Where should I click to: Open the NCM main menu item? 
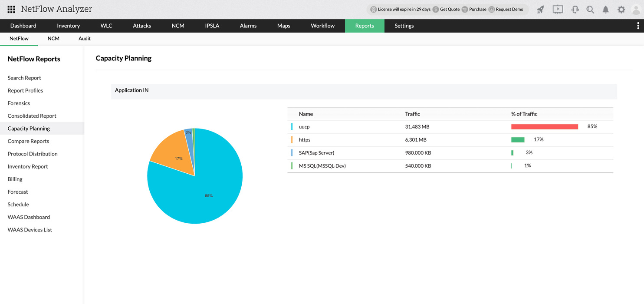[178, 26]
